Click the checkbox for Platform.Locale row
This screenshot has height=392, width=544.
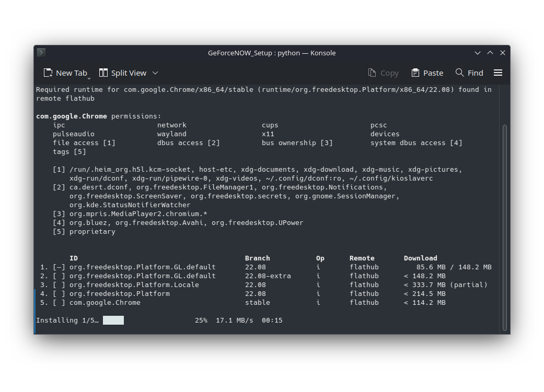pyautogui.click(x=59, y=285)
